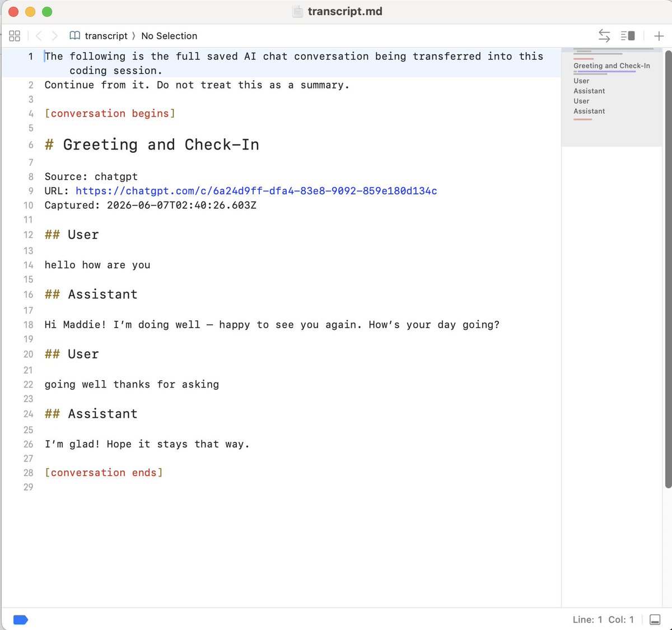Image resolution: width=672 pixels, height=630 pixels.
Task: Click 'going well thanks for asking' line
Action: (x=132, y=384)
